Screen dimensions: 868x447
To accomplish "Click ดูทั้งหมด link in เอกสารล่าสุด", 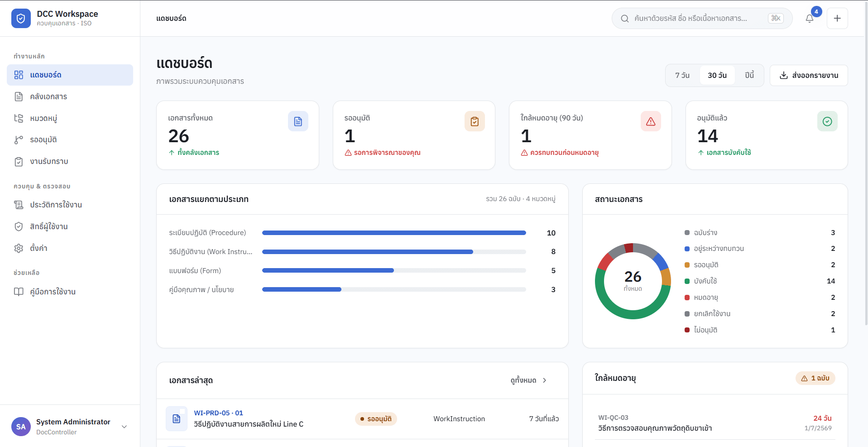I will pos(528,380).
